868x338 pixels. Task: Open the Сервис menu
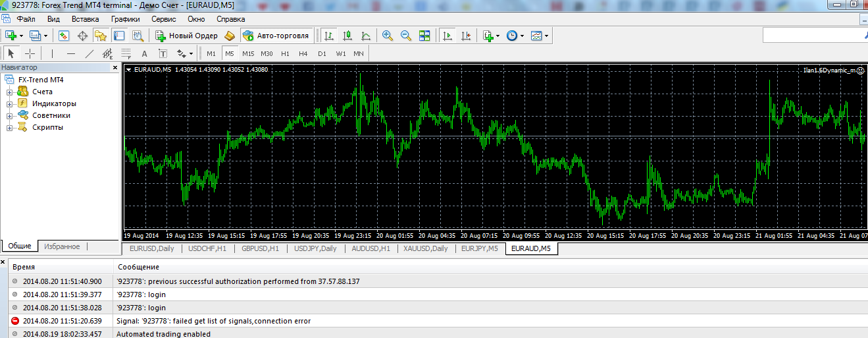163,19
